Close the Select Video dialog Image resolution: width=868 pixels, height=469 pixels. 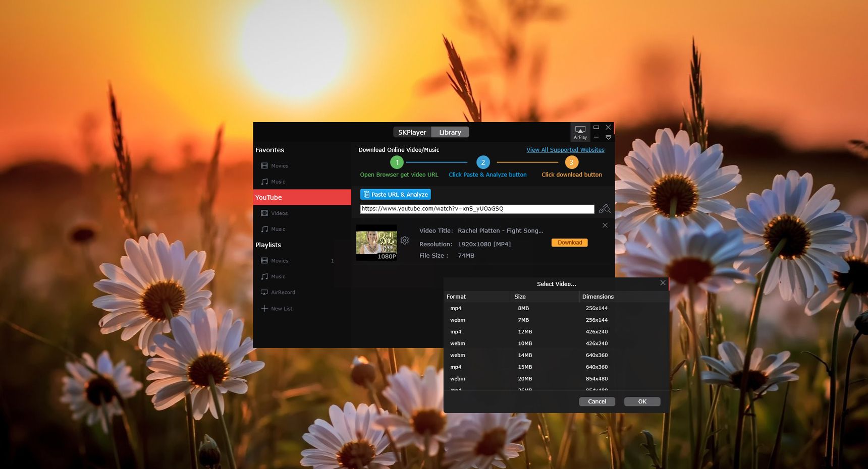(663, 283)
